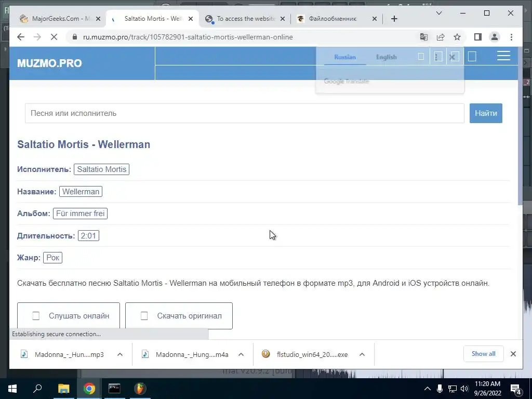
Task: Switch to the To access the website tab
Action: point(246,19)
